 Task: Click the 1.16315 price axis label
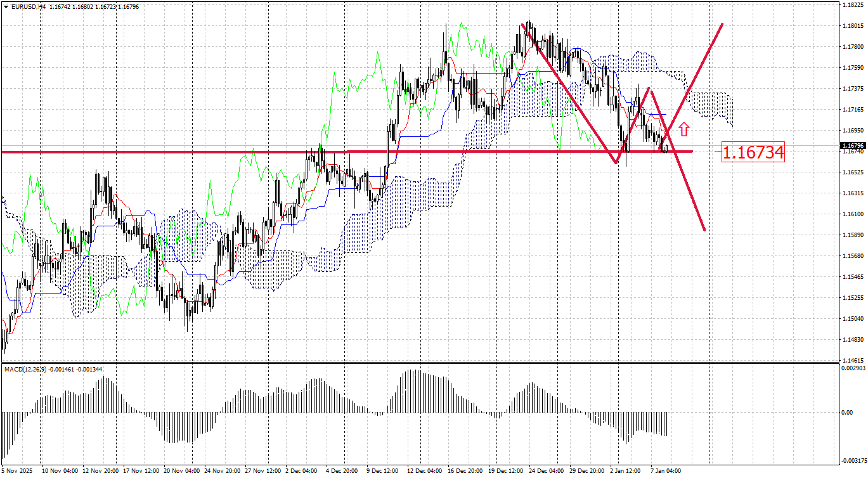coord(853,193)
